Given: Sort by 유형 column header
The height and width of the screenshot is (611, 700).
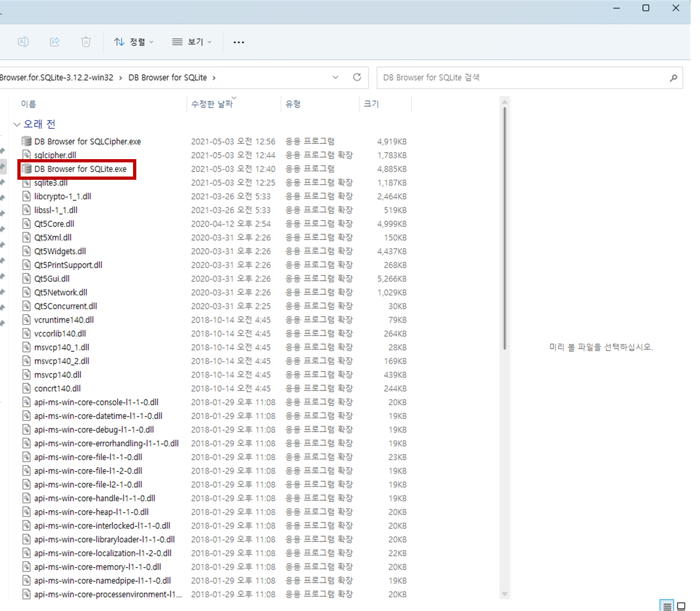Looking at the screenshot, I should (293, 104).
